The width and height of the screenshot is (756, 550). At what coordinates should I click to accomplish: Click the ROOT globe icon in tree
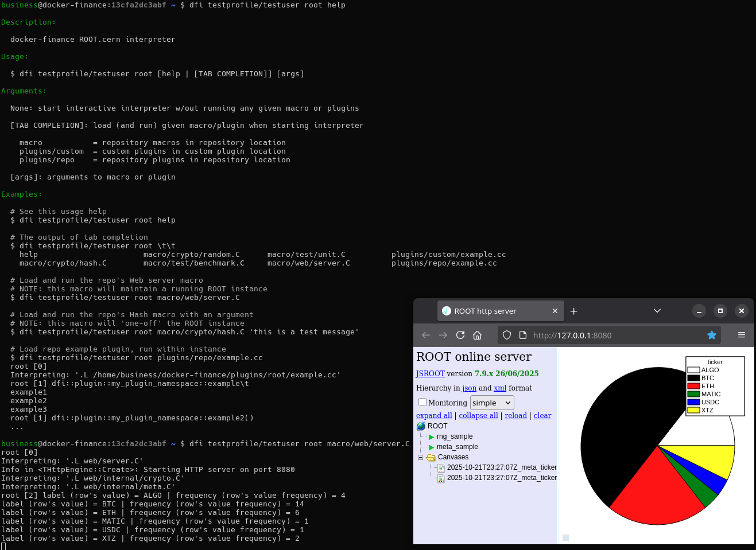(x=421, y=426)
